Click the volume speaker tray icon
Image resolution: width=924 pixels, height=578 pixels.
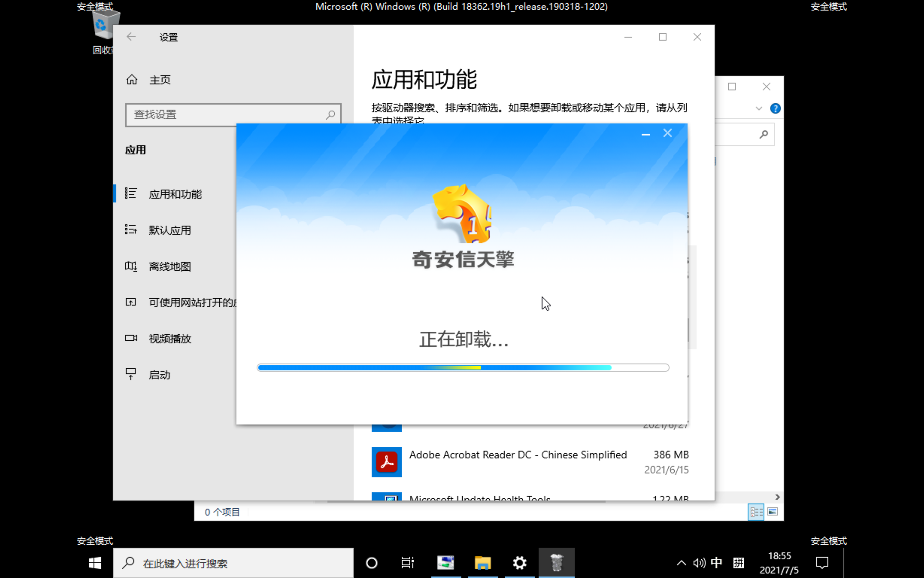pyautogui.click(x=699, y=563)
